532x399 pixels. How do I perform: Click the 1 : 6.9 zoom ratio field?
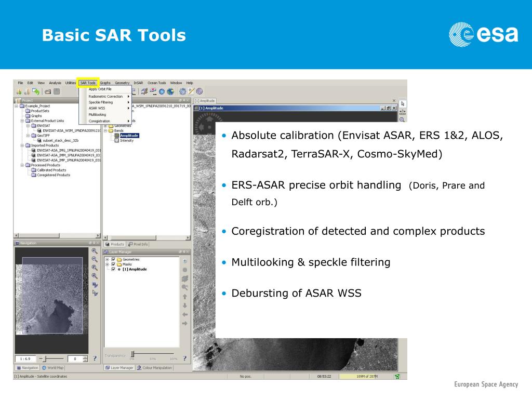25,358
